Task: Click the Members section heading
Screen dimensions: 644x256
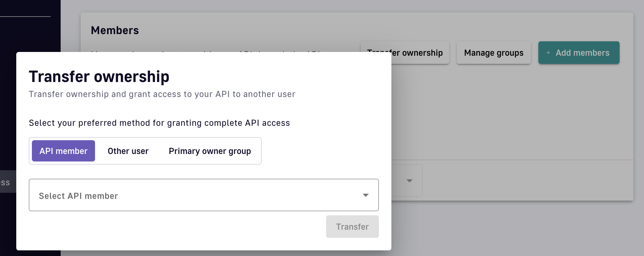Action: (x=115, y=30)
